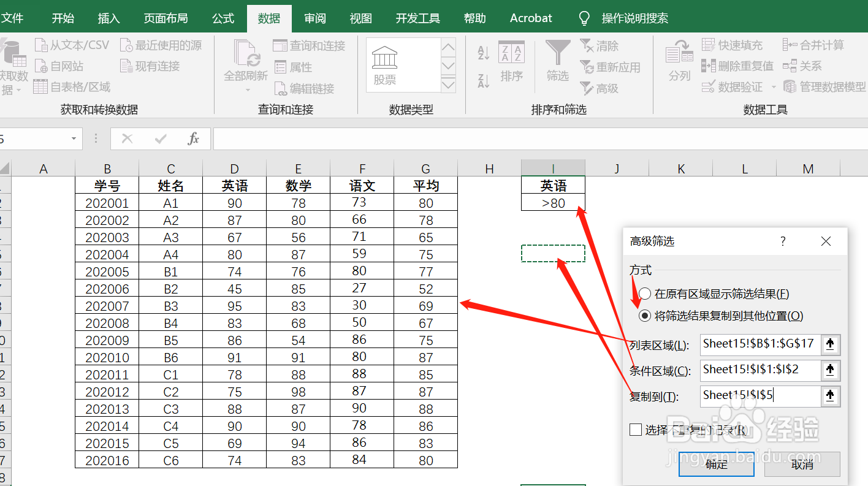Click the formula bar cancel X icon
Viewport: 868px width, 486px height.
coord(128,139)
